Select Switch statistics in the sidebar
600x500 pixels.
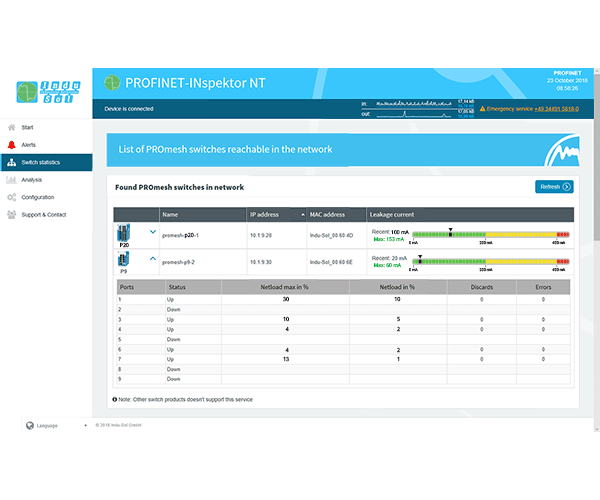(x=46, y=162)
